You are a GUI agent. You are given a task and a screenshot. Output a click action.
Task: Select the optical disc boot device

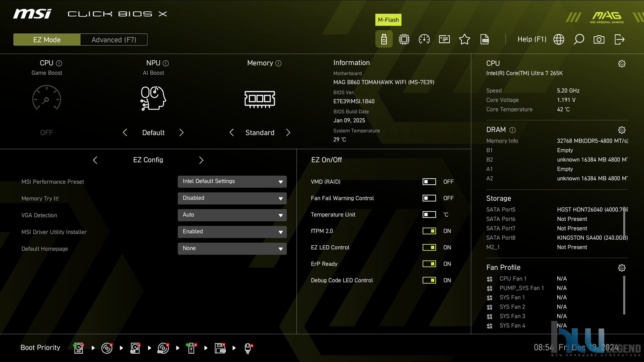[107, 348]
